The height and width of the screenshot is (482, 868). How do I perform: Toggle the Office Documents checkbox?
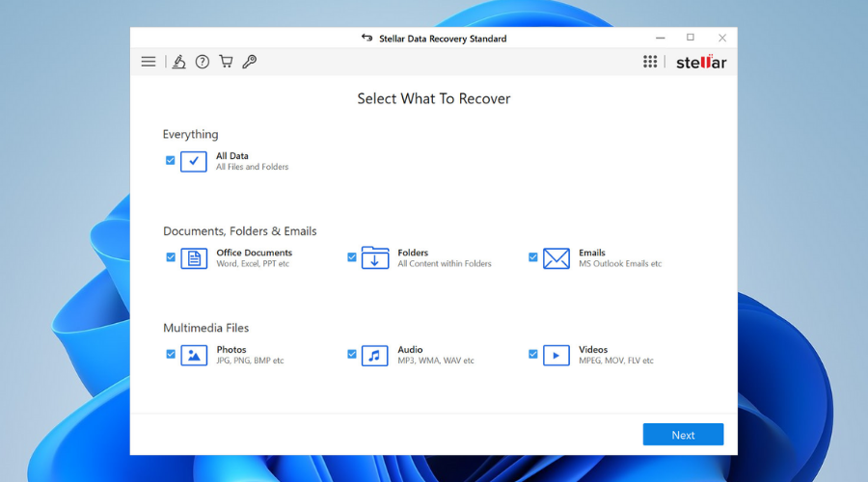(x=171, y=257)
